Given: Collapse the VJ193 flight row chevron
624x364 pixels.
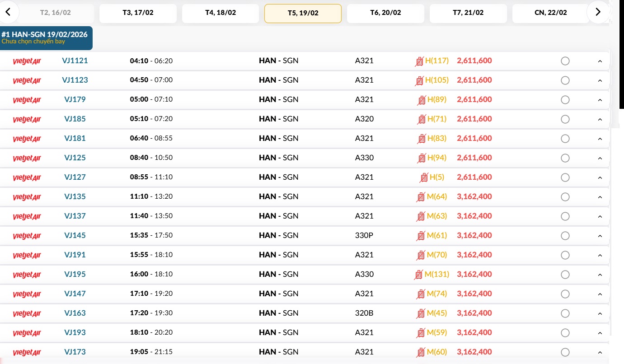Looking at the screenshot, I should point(600,333).
